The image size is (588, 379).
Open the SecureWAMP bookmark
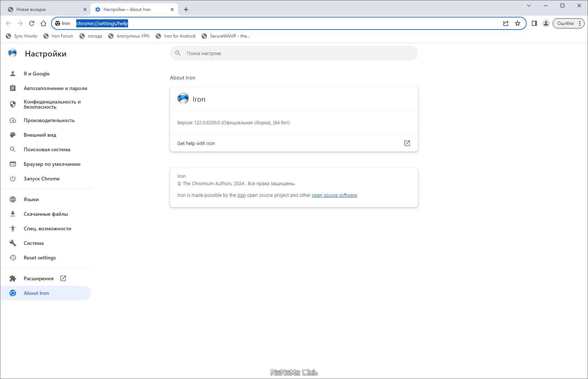tap(226, 36)
